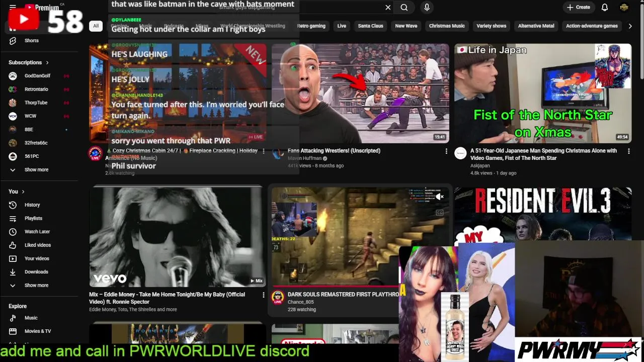Activate voice search microphone icon
This screenshot has width=644, height=362.
click(427, 8)
